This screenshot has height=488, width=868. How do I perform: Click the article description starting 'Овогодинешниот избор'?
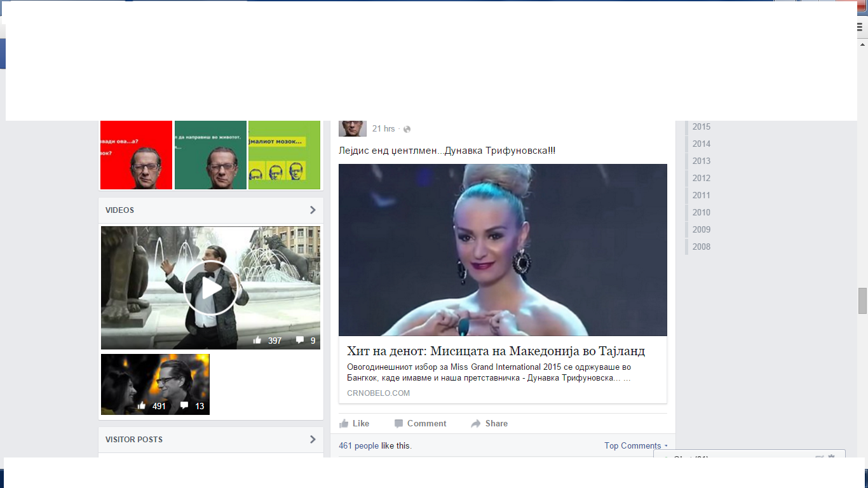(x=489, y=372)
